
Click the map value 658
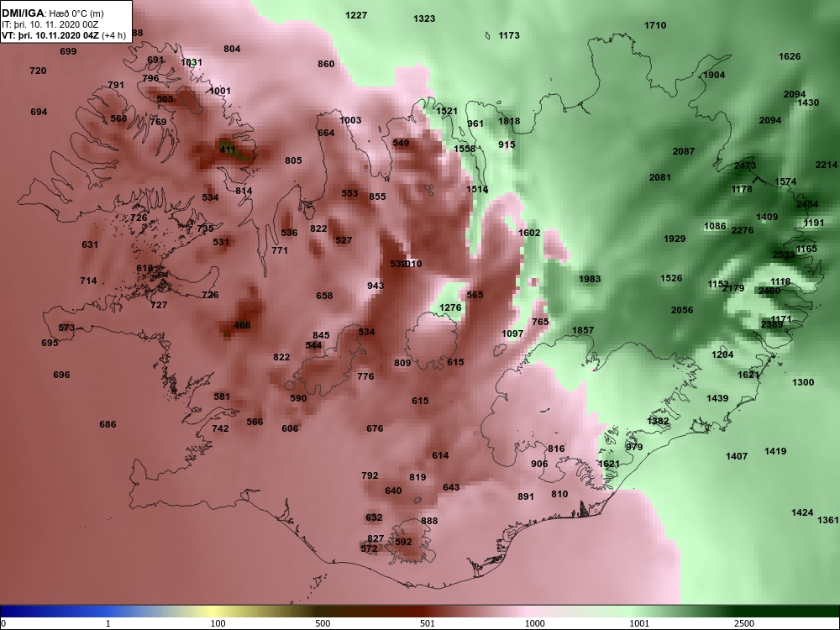(x=324, y=295)
